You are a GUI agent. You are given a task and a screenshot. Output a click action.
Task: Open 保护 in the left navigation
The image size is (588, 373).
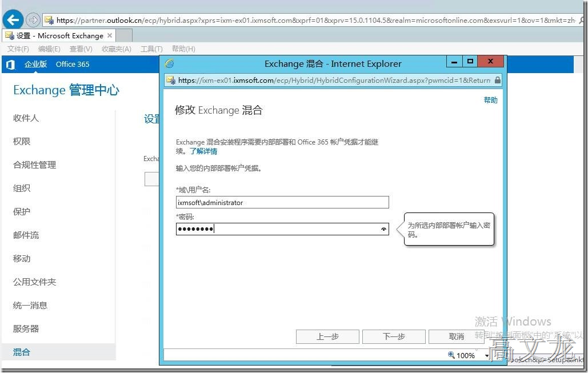[x=21, y=212]
